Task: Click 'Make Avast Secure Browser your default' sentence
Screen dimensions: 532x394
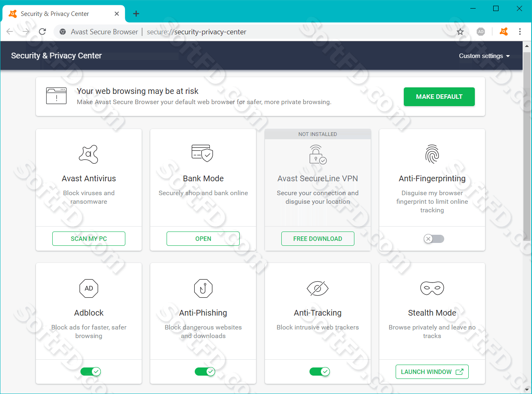Action: coord(204,102)
